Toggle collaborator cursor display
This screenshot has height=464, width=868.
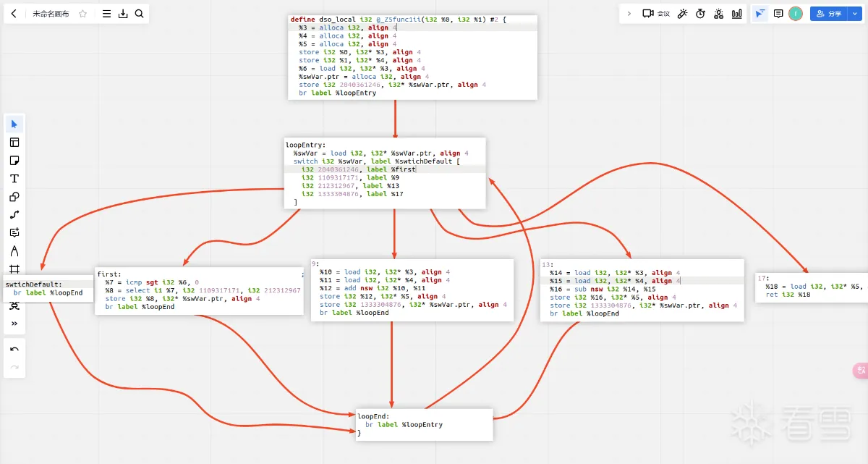point(760,14)
